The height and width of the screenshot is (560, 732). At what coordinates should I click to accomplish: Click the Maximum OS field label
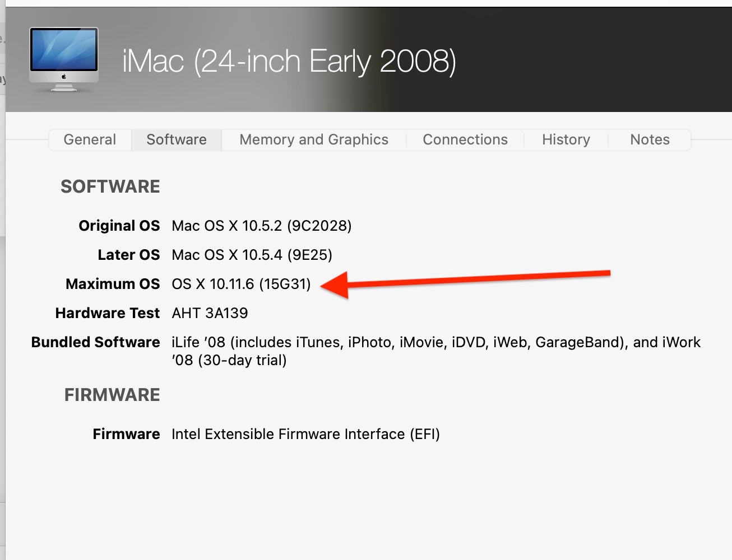click(x=113, y=284)
